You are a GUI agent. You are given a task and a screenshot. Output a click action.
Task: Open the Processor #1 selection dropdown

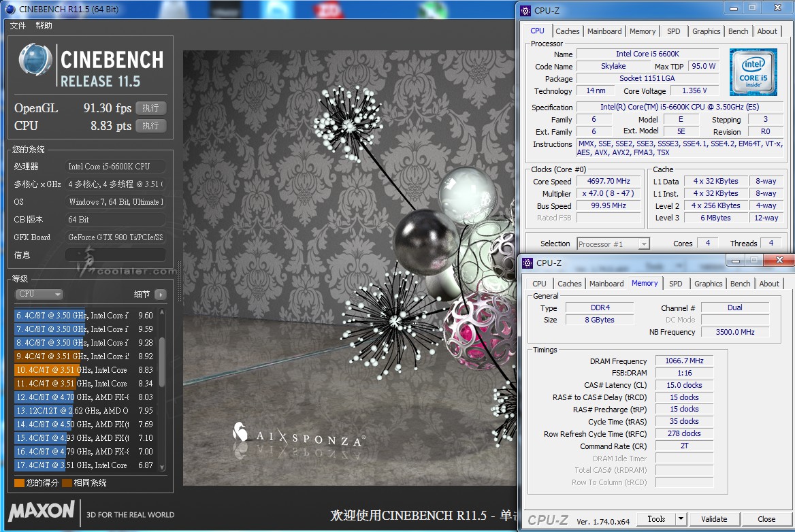click(613, 244)
